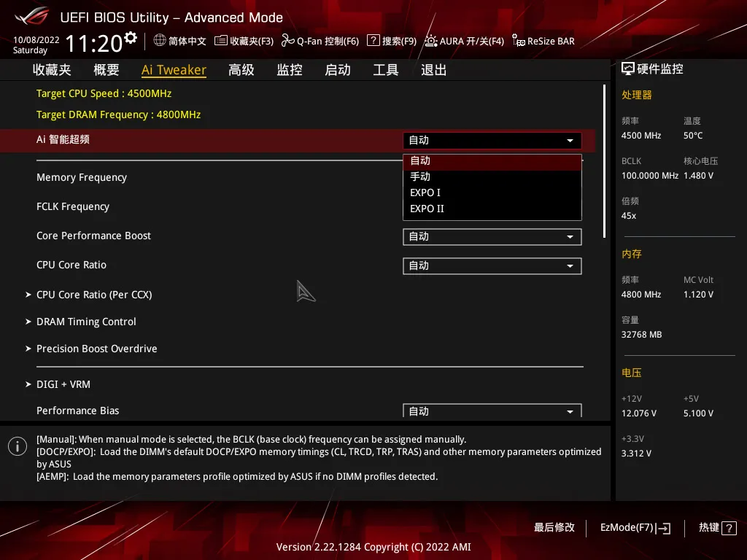Click Target CPU Speed : 4500MHz text

(x=104, y=93)
